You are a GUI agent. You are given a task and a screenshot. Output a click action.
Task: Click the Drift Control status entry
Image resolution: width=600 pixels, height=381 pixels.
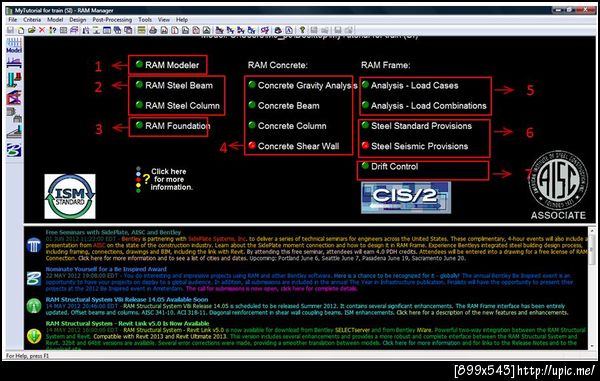[390, 166]
